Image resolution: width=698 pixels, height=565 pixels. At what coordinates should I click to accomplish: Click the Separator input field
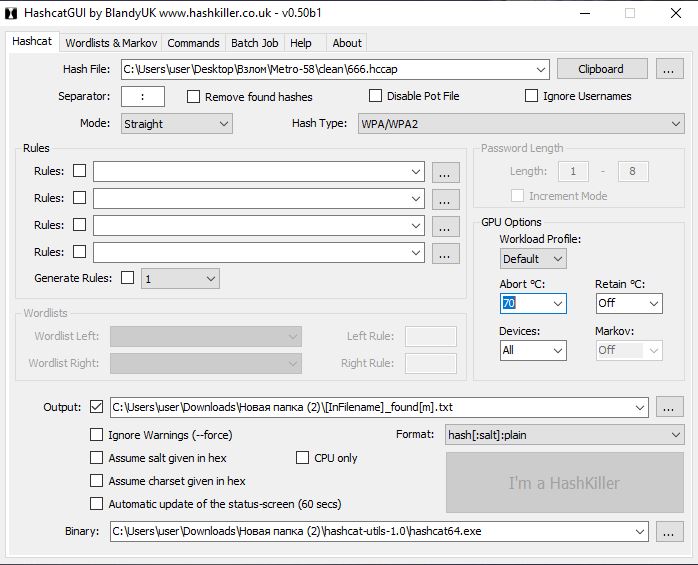coord(143,97)
